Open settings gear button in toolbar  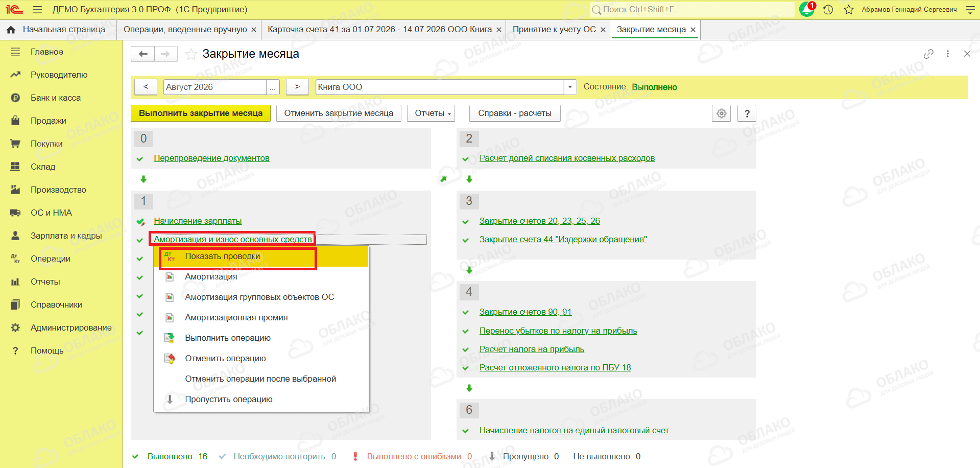click(721, 113)
